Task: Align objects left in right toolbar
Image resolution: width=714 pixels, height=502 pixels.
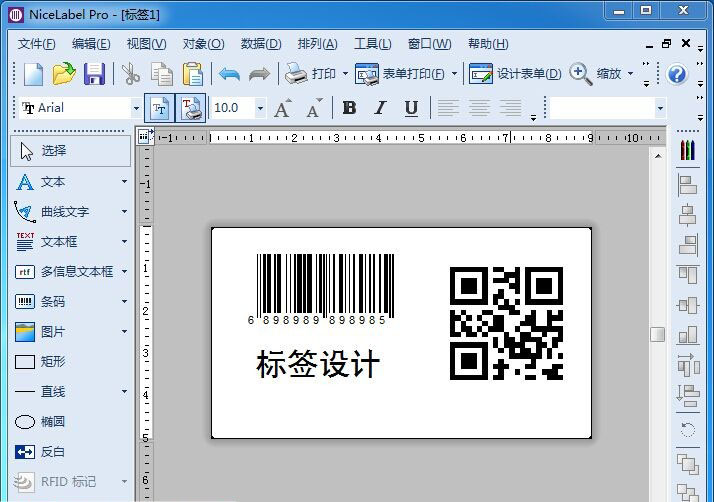Action: tap(688, 185)
